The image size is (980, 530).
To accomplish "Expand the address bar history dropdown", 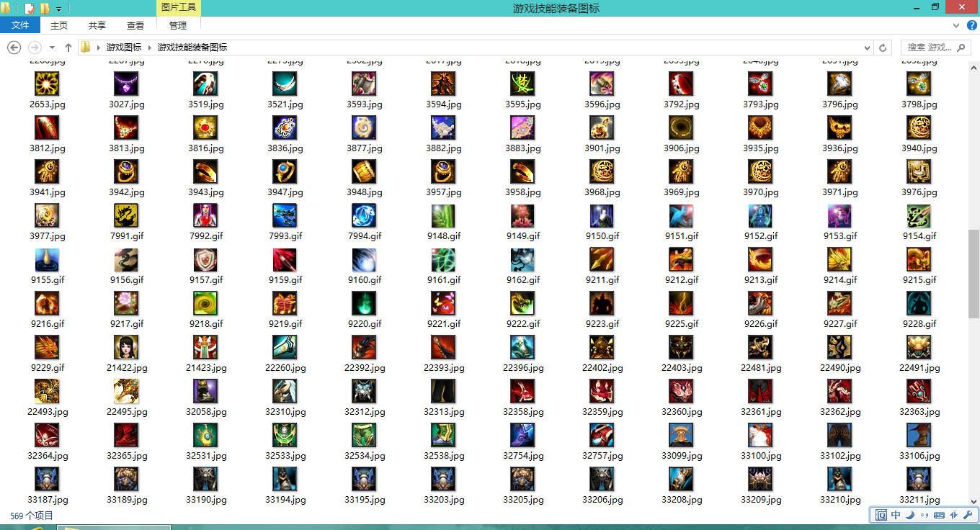I will click(867, 48).
